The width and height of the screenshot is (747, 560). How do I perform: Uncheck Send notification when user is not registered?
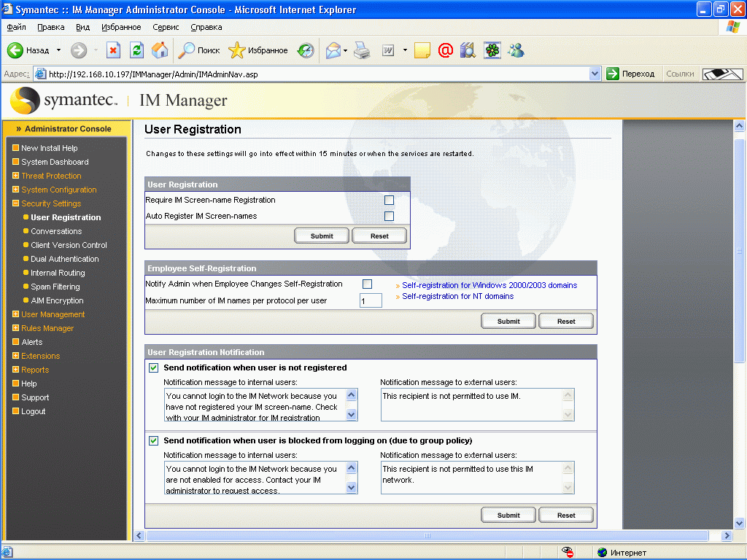154,367
